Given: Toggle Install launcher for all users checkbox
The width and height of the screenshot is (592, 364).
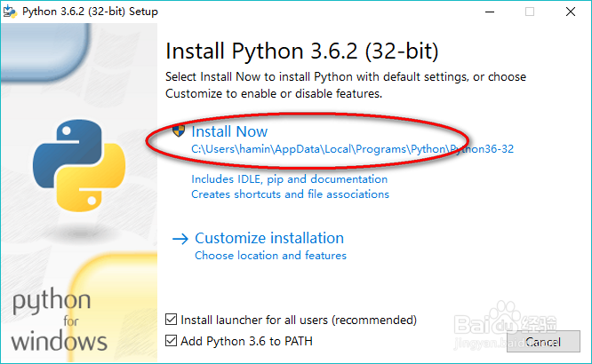Looking at the screenshot, I should click(x=172, y=320).
